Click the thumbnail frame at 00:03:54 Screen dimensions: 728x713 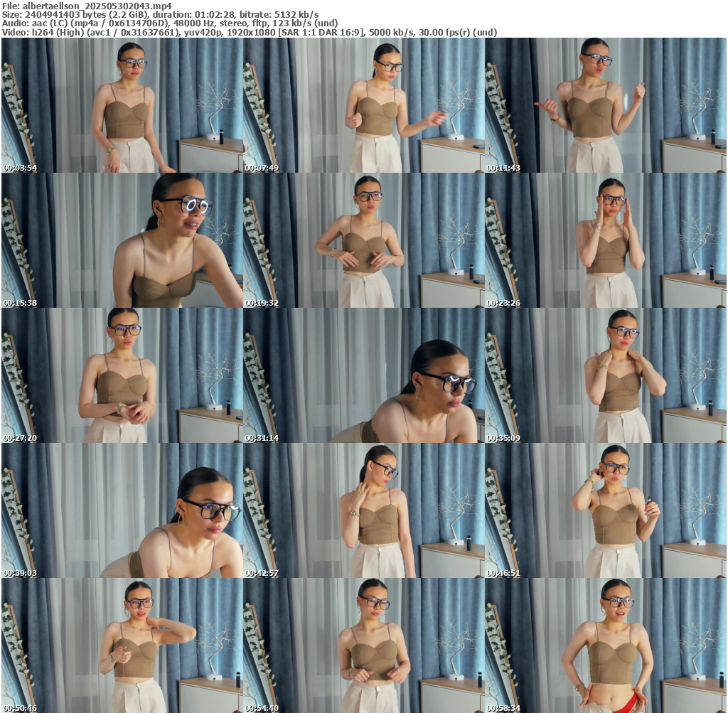(x=122, y=105)
